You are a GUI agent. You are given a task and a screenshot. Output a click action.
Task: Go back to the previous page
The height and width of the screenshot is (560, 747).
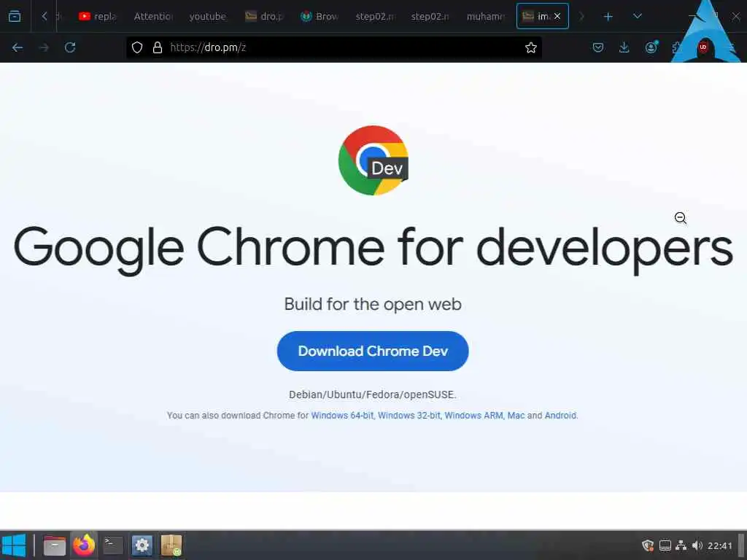coord(18,47)
